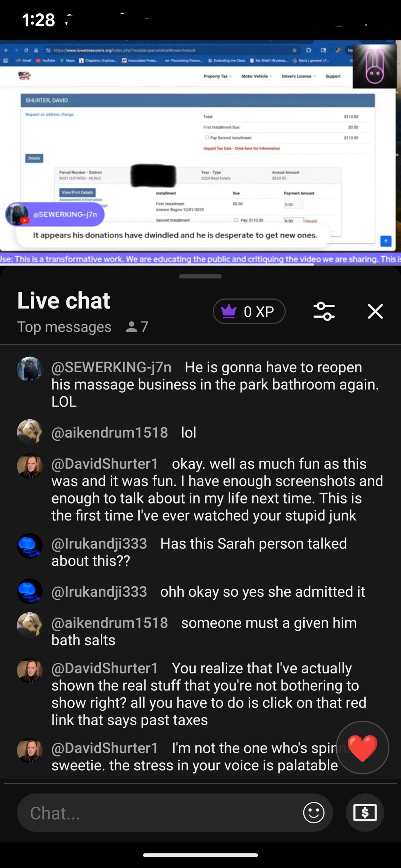Expand the Top messages chat mode selector
This screenshot has width=401, height=868.
pos(64,327)
